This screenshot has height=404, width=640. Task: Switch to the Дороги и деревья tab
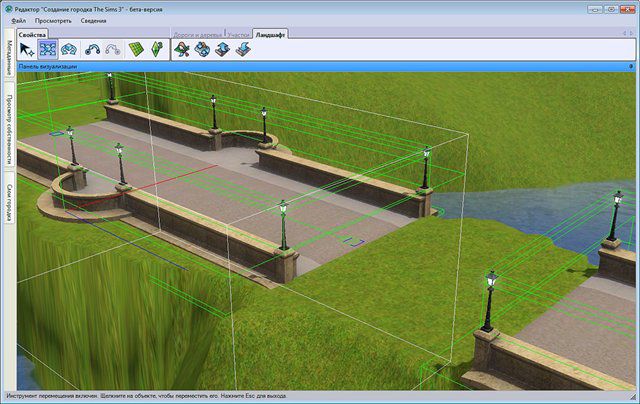coord(199,34)
